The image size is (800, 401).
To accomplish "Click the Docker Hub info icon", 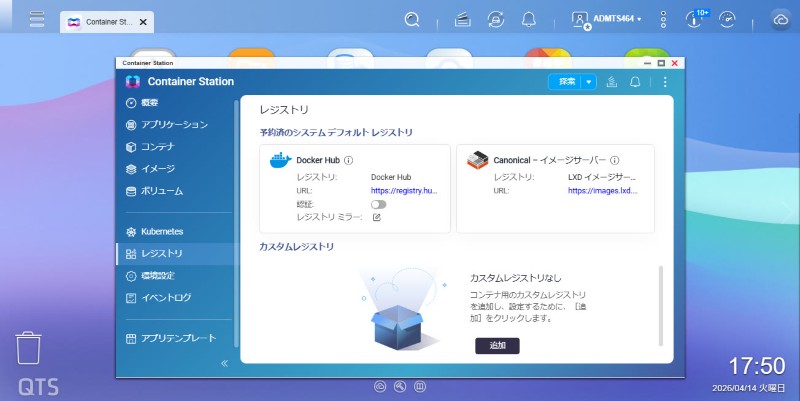I will [349, 159].
